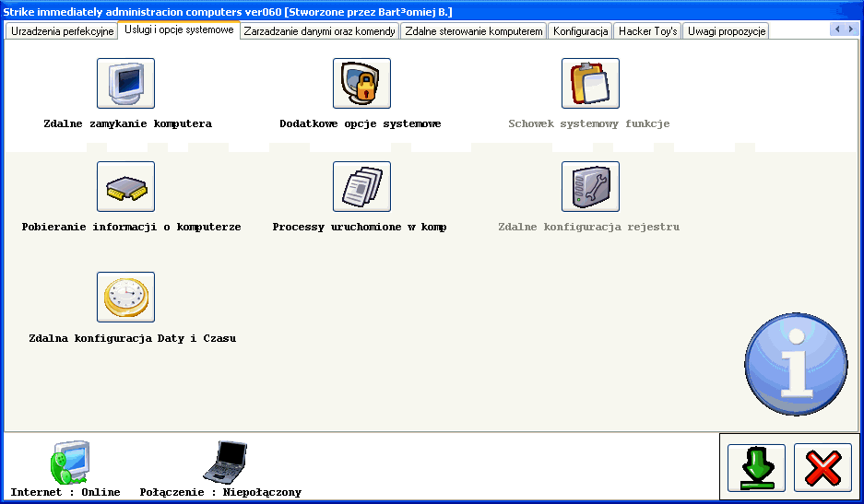Screen dimensions: 864x504
Task: Switch to Urzadzenia perfekcyjne tab
Action: [62, 31]
